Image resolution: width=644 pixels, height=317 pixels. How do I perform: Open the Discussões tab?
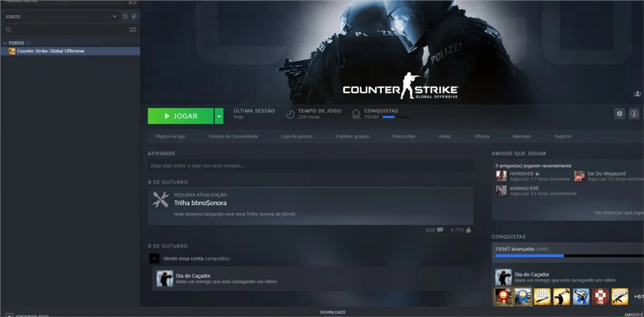coord(404,136)
